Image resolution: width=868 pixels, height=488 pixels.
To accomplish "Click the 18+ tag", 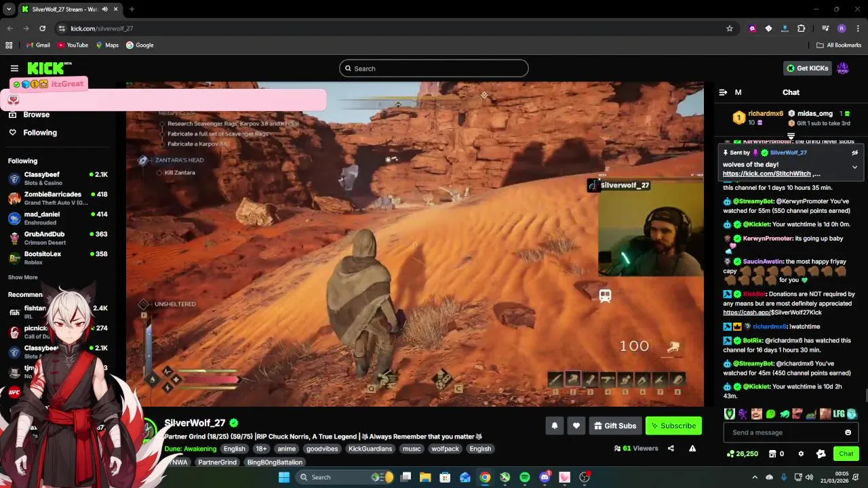I will coord(261,449).
